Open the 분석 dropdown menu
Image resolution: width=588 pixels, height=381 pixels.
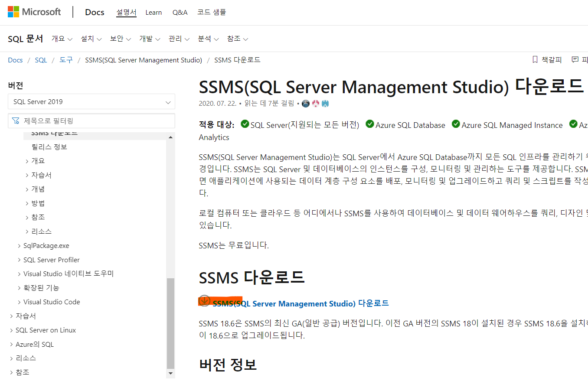coord(208,39)
